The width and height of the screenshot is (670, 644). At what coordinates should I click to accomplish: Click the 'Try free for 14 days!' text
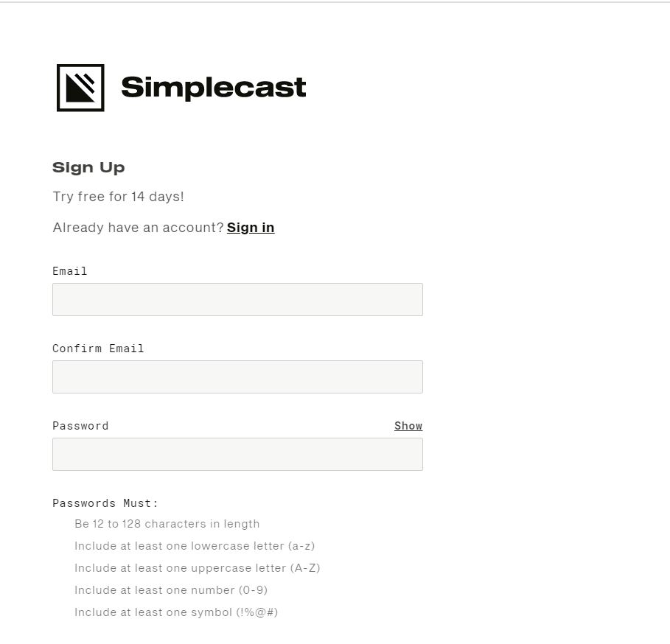click(118, 197)
